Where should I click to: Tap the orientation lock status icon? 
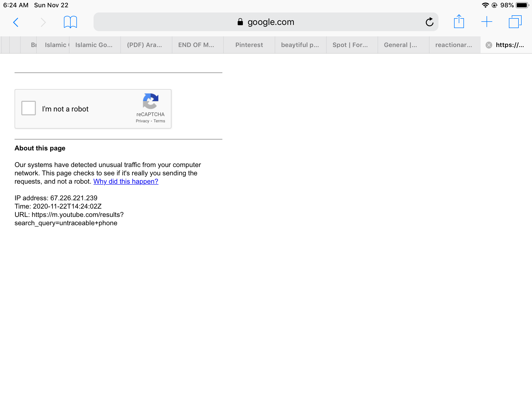click(x=495, y=5)
